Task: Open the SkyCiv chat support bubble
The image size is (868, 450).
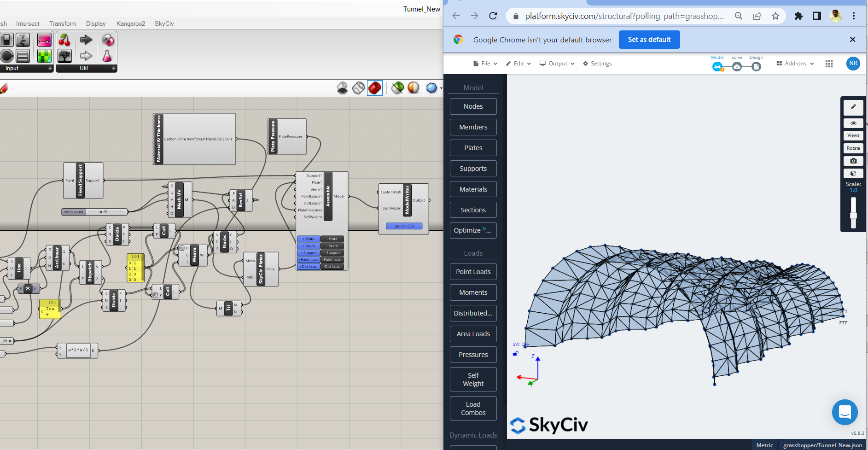Action: pyautogui.click(x=845, y=412)
